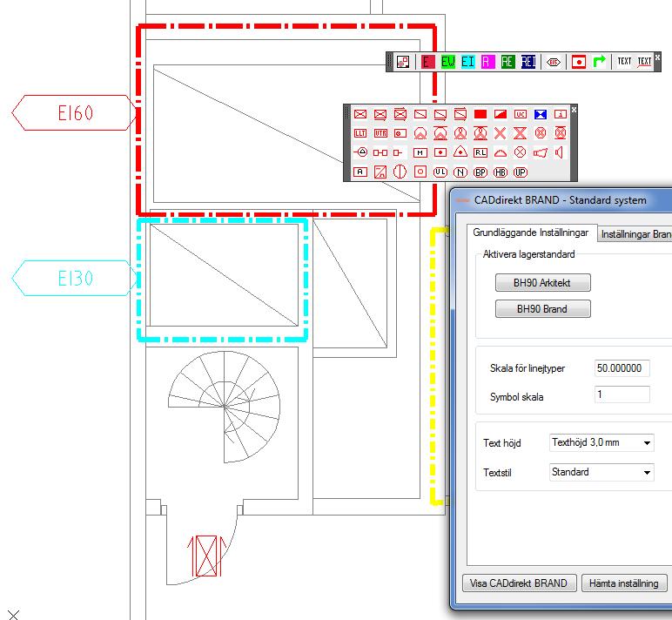Insert the UC symbol

click(521, 114)
